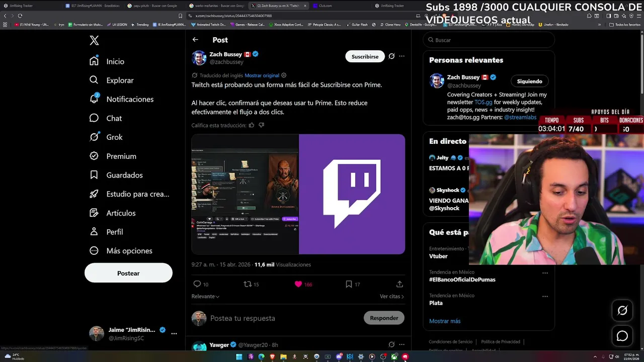Open weather widget showing 24°C
This screenshot has width=644, height=362.
(x=14, y=356)
